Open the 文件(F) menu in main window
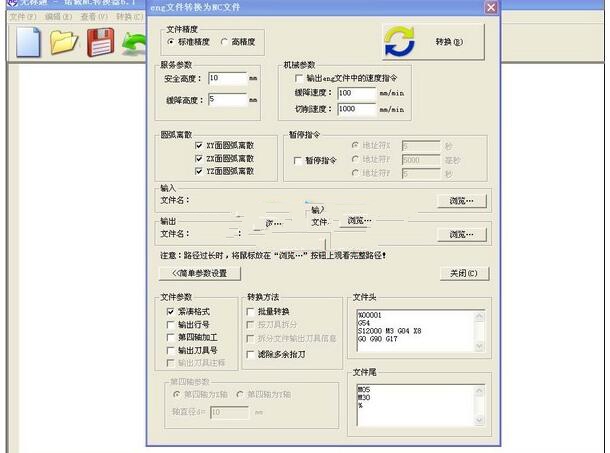The height and width of the screenshot is (453, 610). point(23,17)
